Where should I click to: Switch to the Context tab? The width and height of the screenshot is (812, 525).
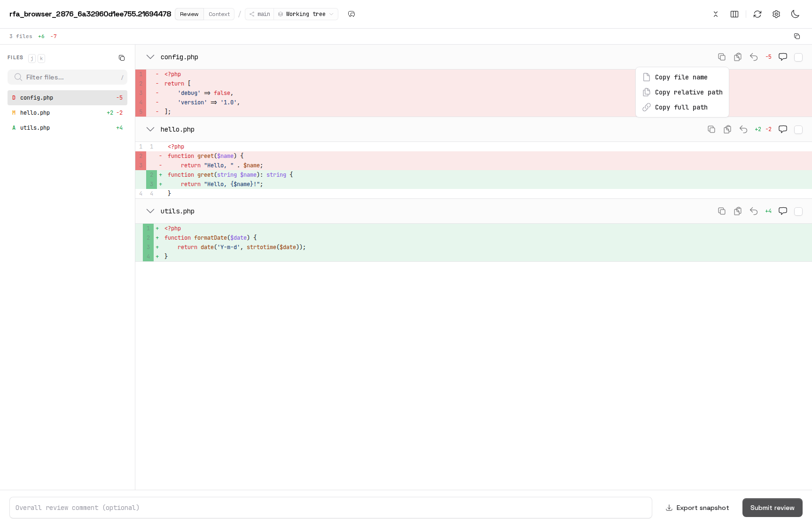(x=219, y=14)
